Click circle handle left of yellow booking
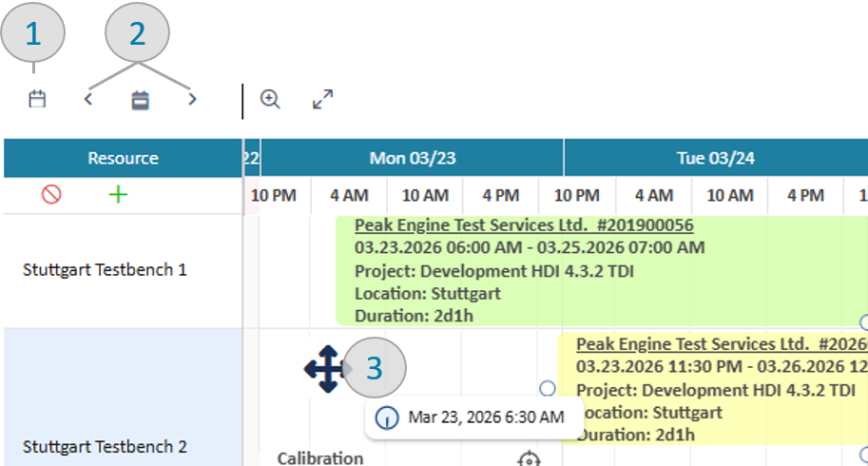The width and height of the screenshot is (868, 466). point(547,389)
